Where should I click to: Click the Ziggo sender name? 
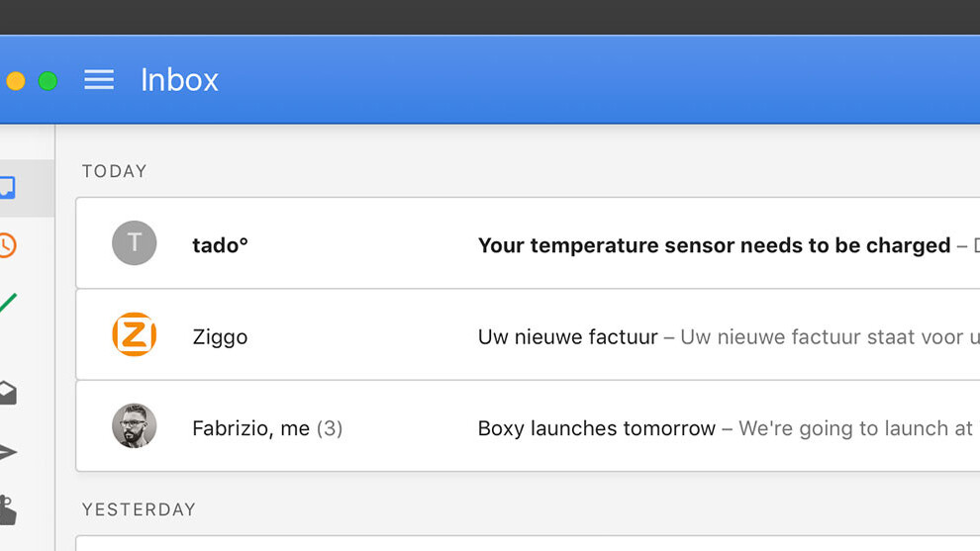click(x=220, y=337)
